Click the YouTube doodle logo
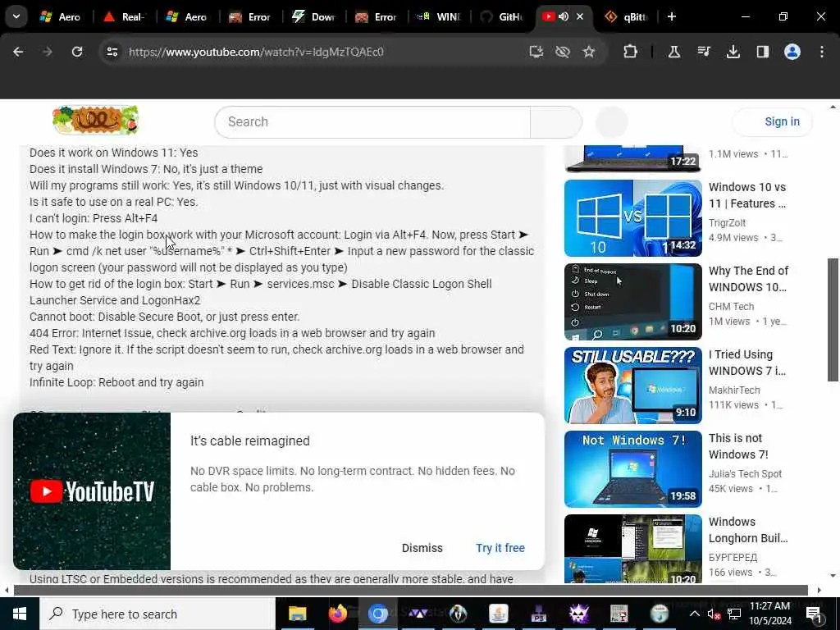Image resolution: width=840 pixels, height=630 pixels. (96, 120)
